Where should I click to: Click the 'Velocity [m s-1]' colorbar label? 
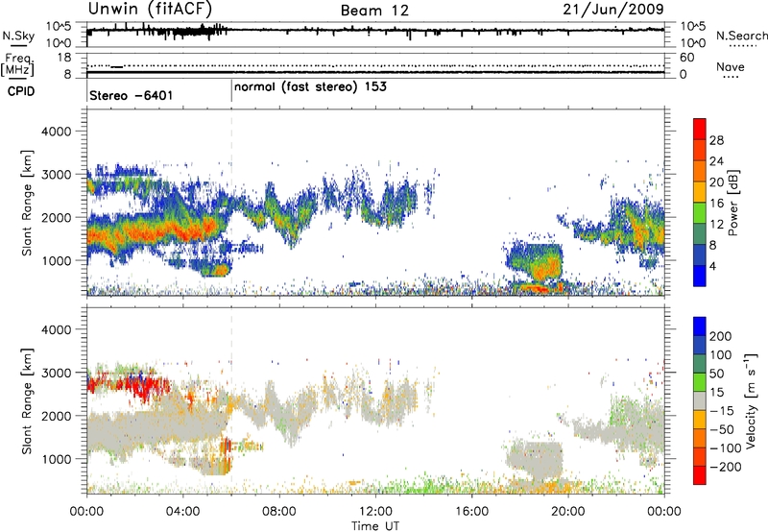751,400
